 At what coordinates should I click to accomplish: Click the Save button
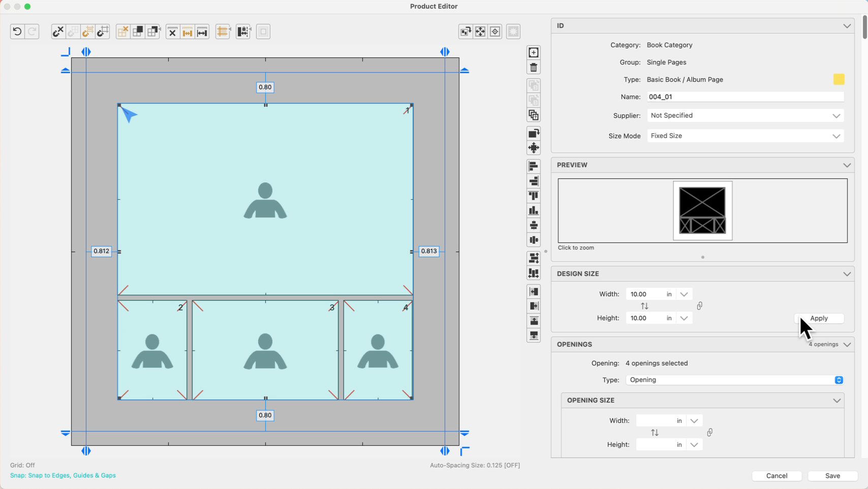(832, 476)
